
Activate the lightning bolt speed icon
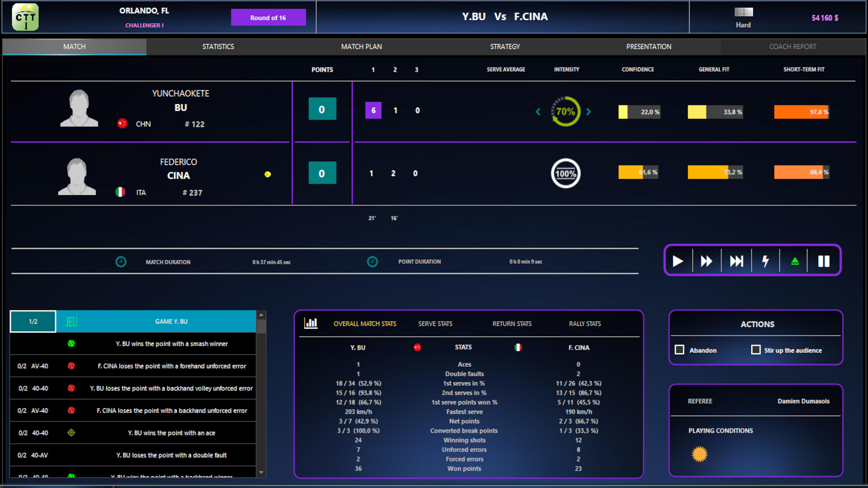click(765, 261)
